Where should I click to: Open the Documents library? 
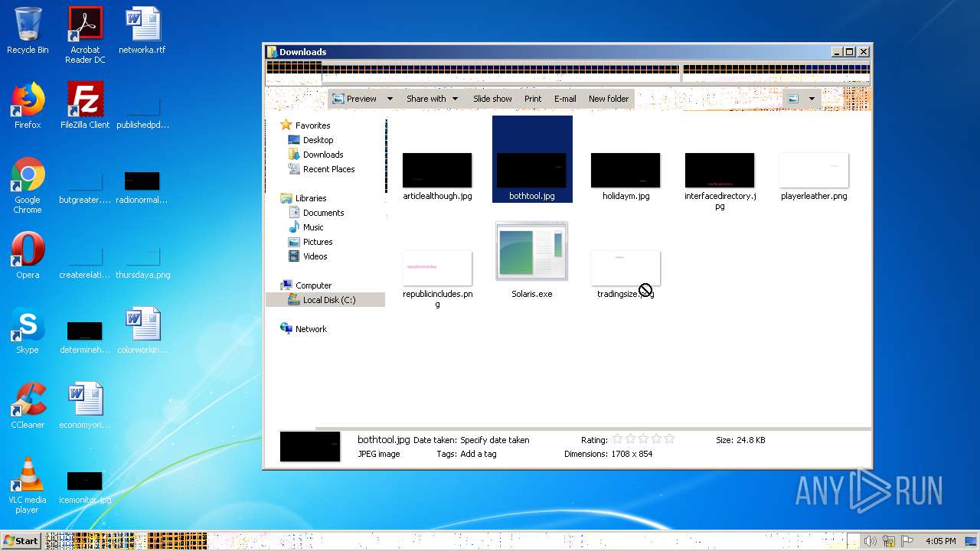323,213
